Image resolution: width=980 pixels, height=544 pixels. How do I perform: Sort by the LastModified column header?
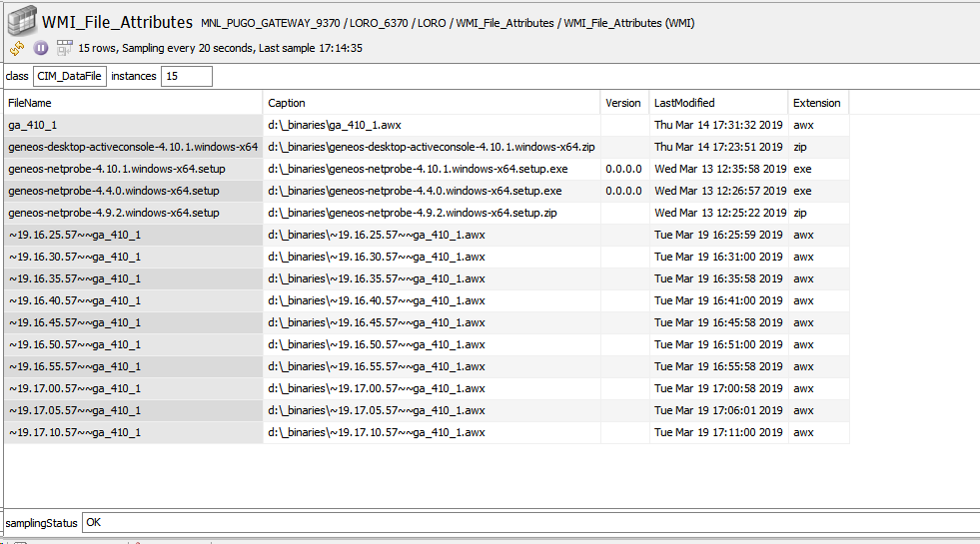click(718, 103)
